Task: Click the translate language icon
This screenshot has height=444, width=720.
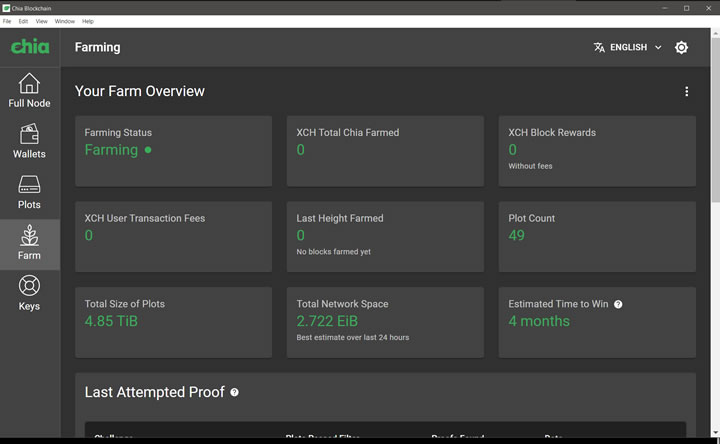Action: pyautogui.click(x=599, y=47)
